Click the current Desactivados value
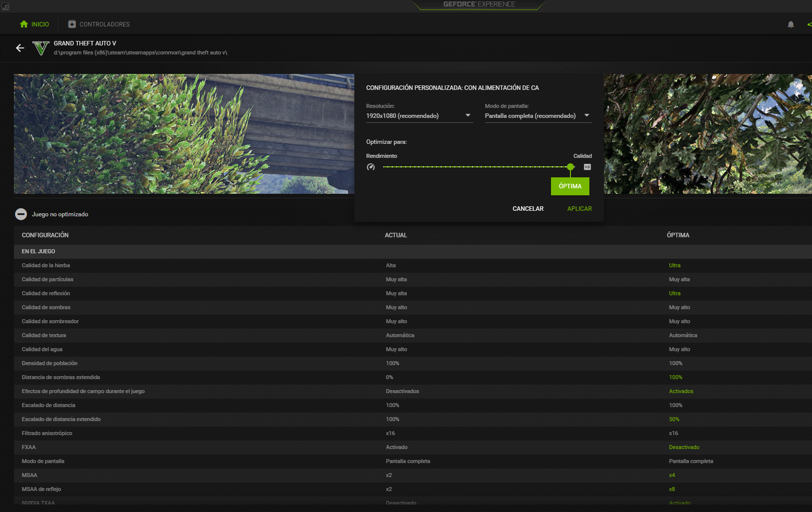Screen dimensions: 812x512 pyautogui.click(x=402, y=391)
